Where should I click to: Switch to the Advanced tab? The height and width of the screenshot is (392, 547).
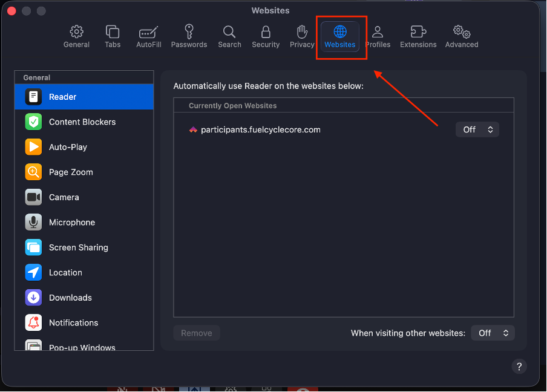pos(462,36)
